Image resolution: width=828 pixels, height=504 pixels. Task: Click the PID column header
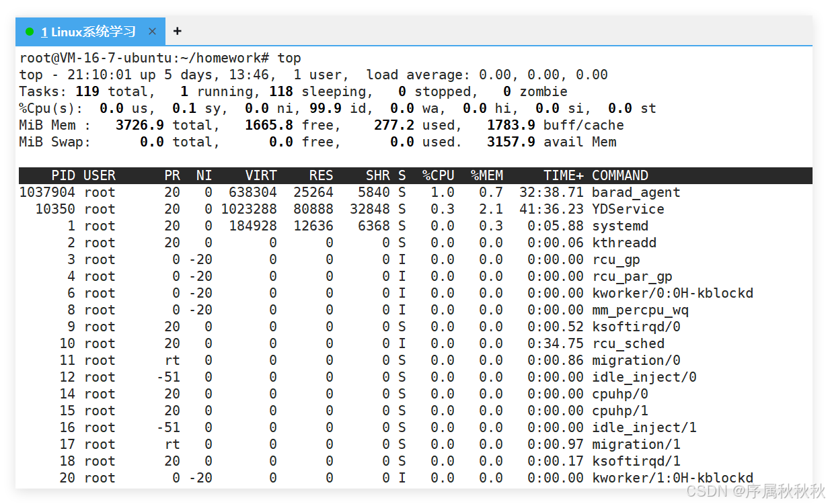click(63, 175)
